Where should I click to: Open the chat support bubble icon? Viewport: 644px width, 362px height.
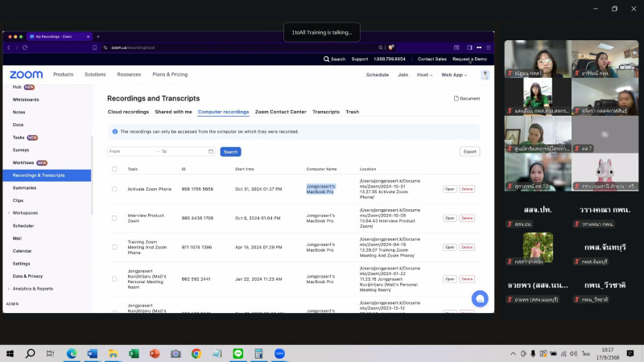[479, 298]
